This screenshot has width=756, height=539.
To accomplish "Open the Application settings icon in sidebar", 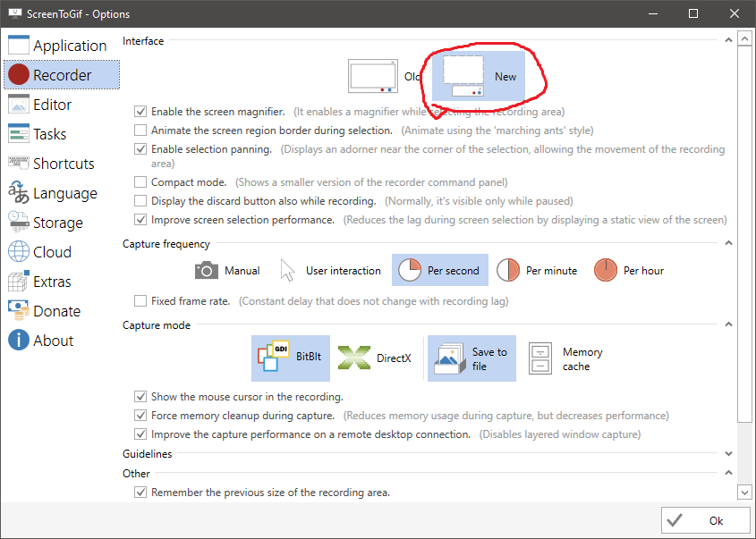I will (x=19, y=46).
